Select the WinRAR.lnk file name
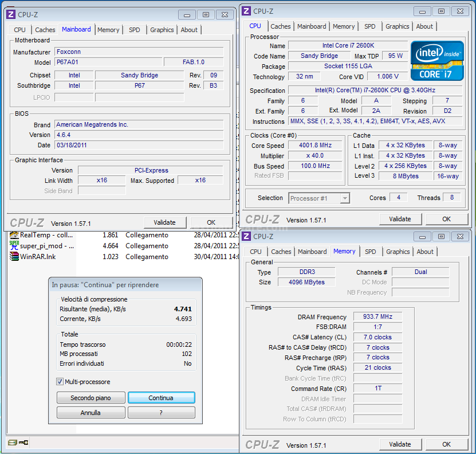 point(38,256)
